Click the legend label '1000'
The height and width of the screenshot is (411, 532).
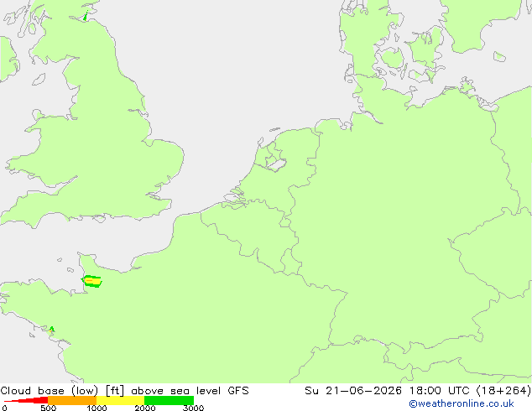pyautogui.click(x=96, y=408)
